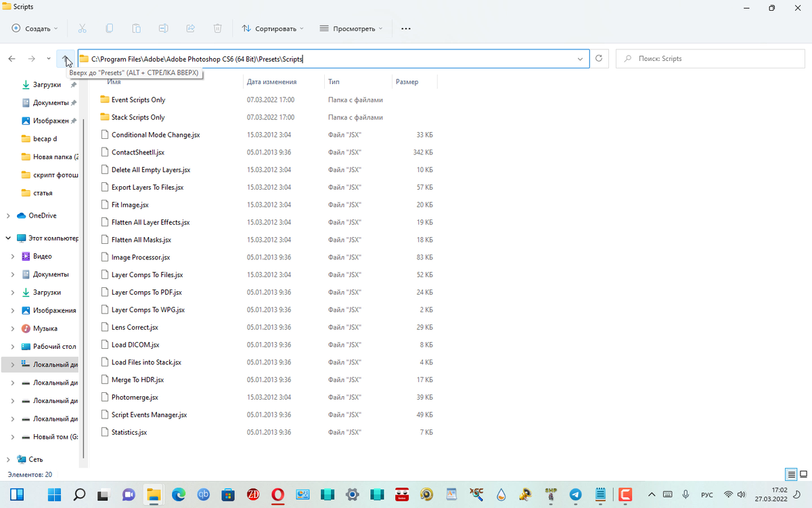Sort by Размер column header
This screenshot has width=812, height=508.
(x=407, y=82)
